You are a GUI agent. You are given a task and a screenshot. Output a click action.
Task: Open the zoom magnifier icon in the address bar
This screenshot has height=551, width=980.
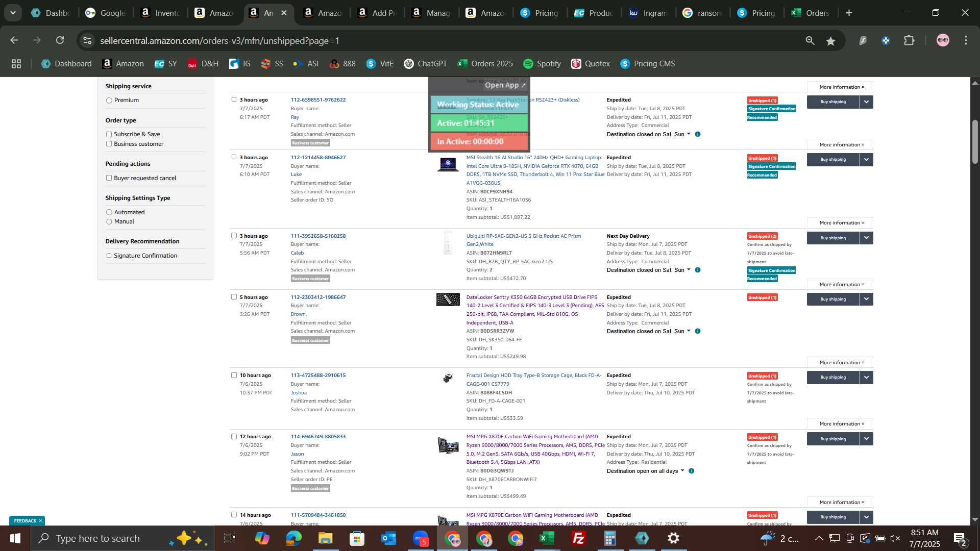810,41
